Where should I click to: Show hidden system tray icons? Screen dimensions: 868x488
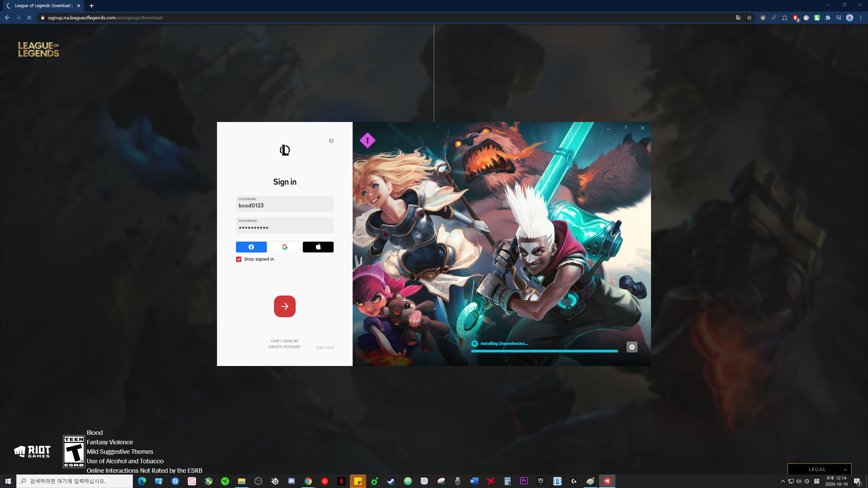(x=783, y=481)
